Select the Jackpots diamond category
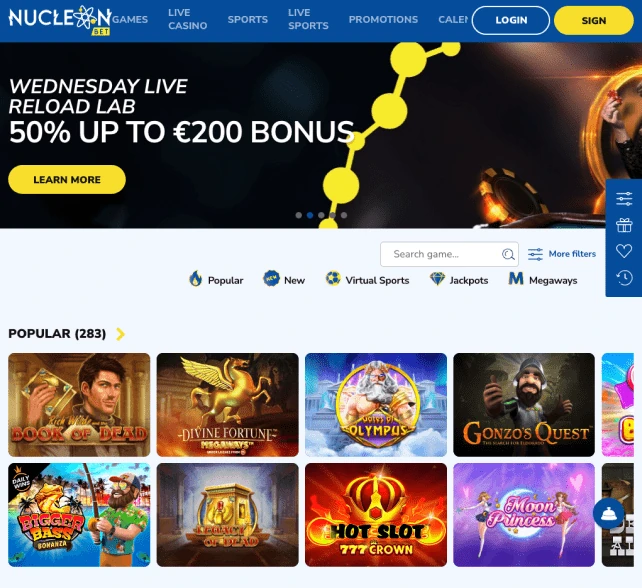Image resolution: width=642 pixels, height=588 pixels. pos(459,280)
